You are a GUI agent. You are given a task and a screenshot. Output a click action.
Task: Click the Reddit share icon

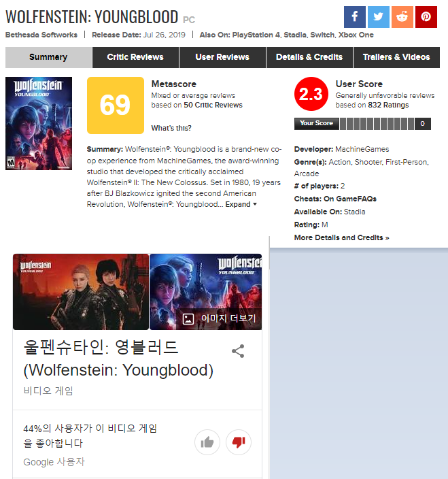point(402,17)
